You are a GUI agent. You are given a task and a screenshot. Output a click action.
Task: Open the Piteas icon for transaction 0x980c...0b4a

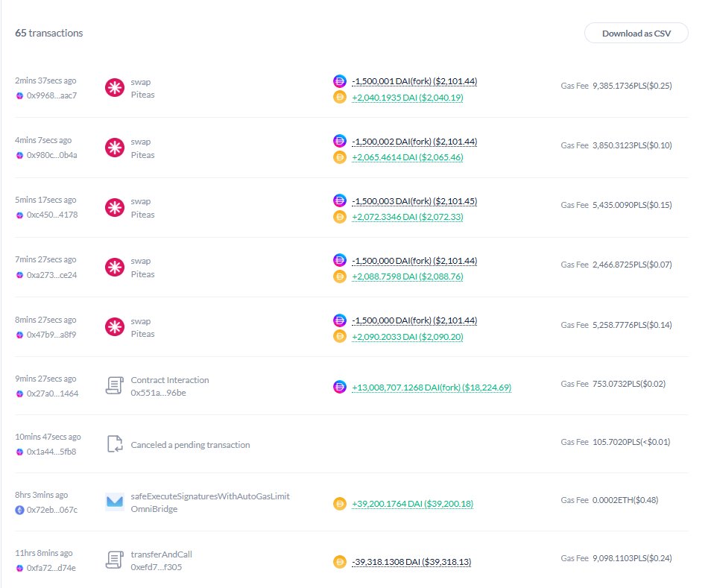click(115, 148)
